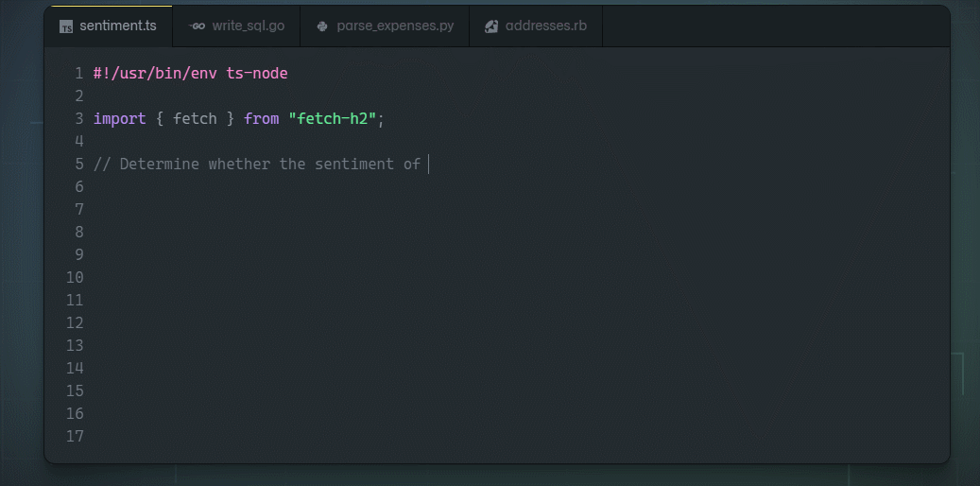Select the addresses.rb tab label
The height and width of the screenshot is (486, 980).
(545, 26)
